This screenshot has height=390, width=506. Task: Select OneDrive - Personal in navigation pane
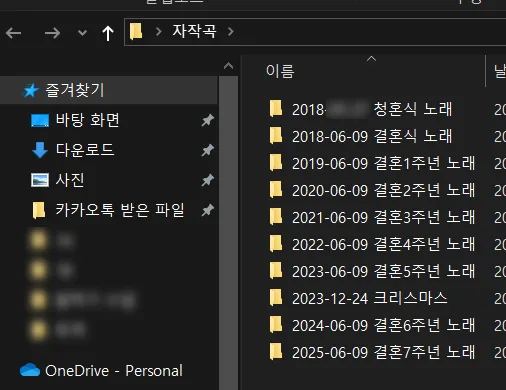coord(114,371)
